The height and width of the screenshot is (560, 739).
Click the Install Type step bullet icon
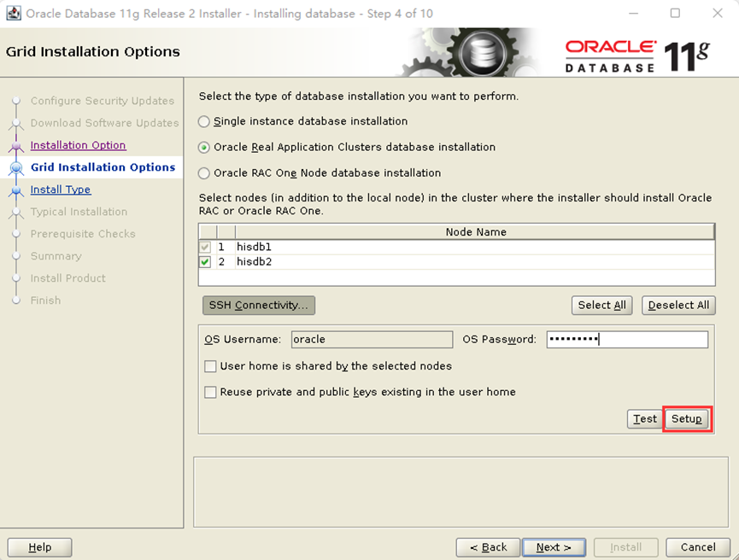pyautogui.click(x=16, y=190)
